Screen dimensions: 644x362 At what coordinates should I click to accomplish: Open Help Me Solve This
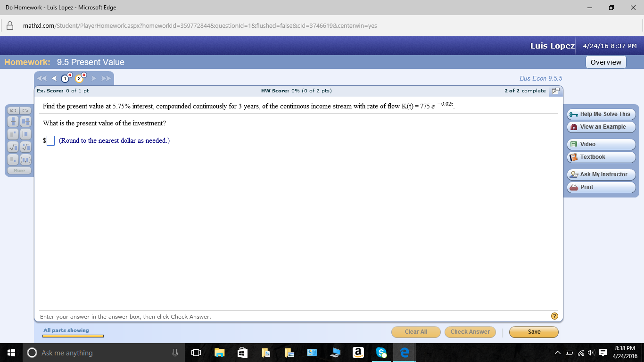[x=601, y=114]
